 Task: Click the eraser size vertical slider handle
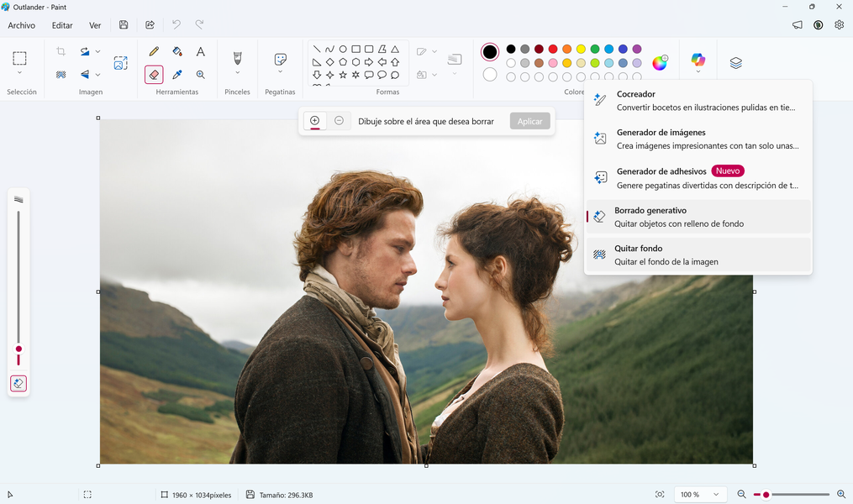[18, 349]
